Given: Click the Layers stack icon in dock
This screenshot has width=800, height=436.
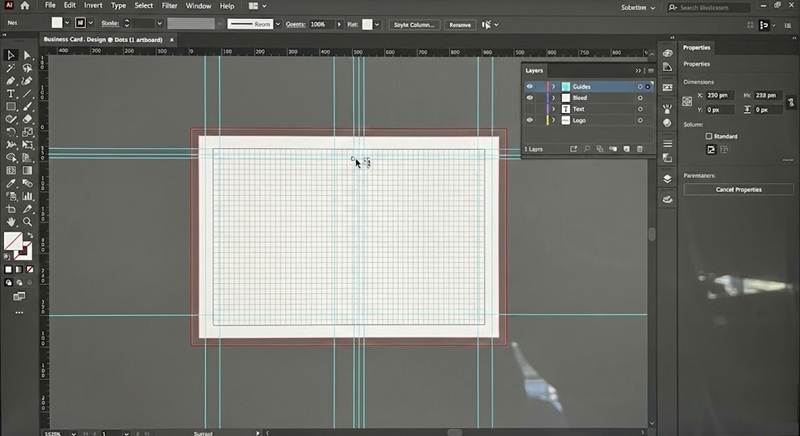Looking at the screenshot, I should pos(668,178).
